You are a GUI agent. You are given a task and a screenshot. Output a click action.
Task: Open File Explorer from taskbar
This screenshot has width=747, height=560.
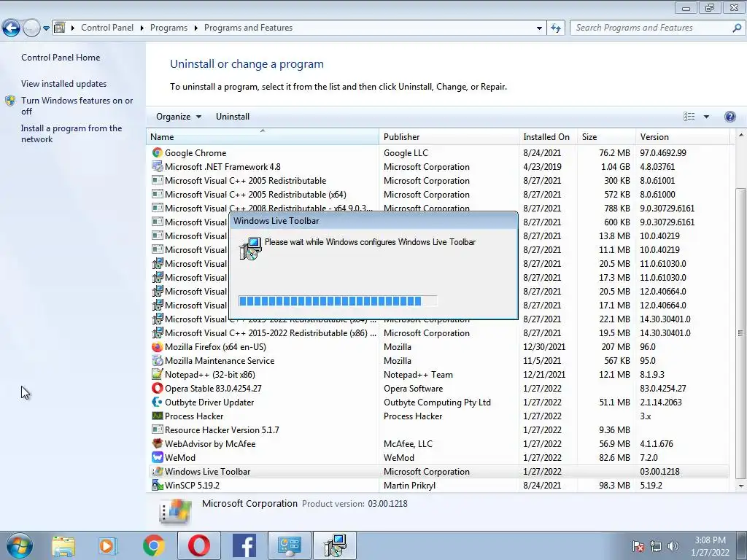click(63, 545)
